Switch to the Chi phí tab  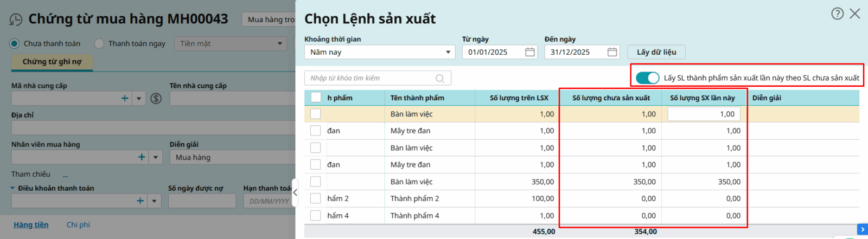click(x=78, y=224)
